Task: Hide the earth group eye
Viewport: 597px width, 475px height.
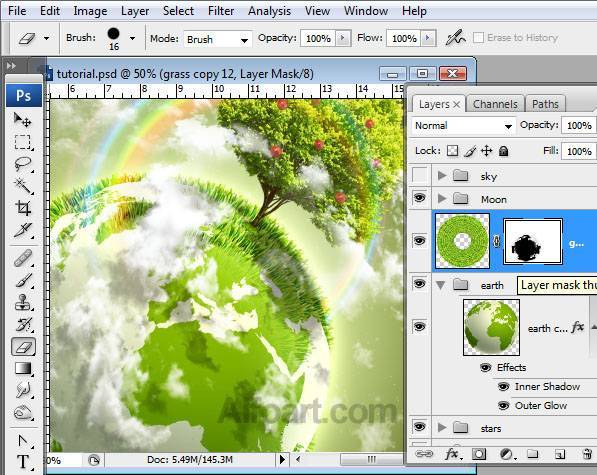Action: click(420, 284)
